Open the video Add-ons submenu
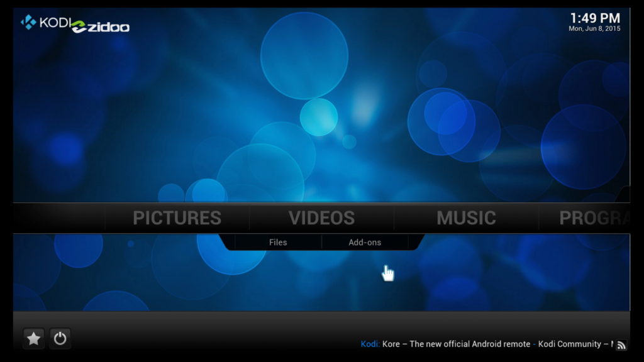Image resolution: width=644 pixels, height=362 pixels. coord(365,242)
